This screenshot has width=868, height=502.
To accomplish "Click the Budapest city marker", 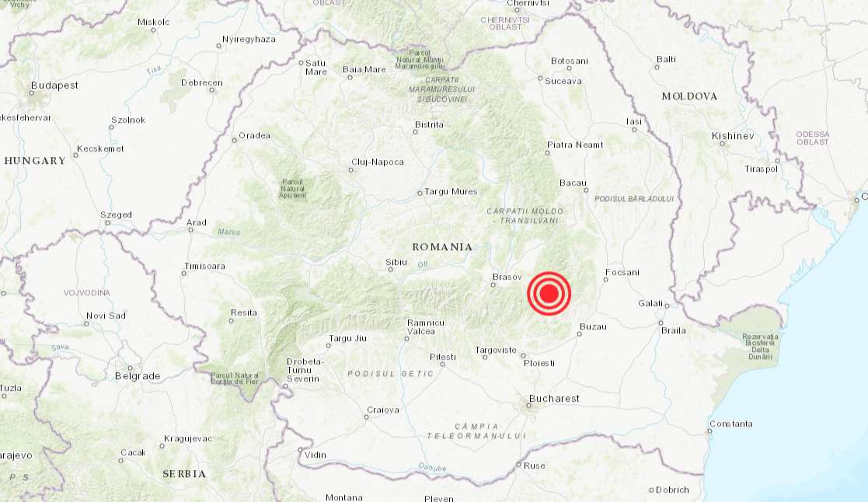I will click(x=32, y=93).
